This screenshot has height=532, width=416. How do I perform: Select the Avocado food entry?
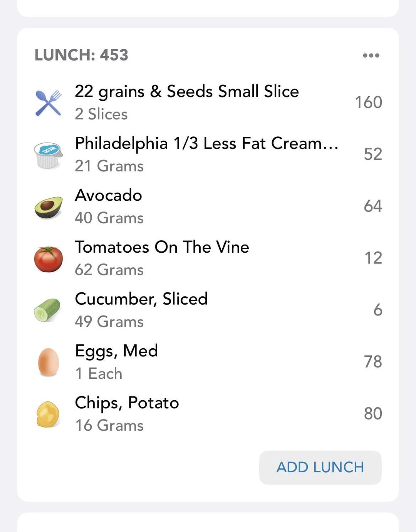click(208, 206)
